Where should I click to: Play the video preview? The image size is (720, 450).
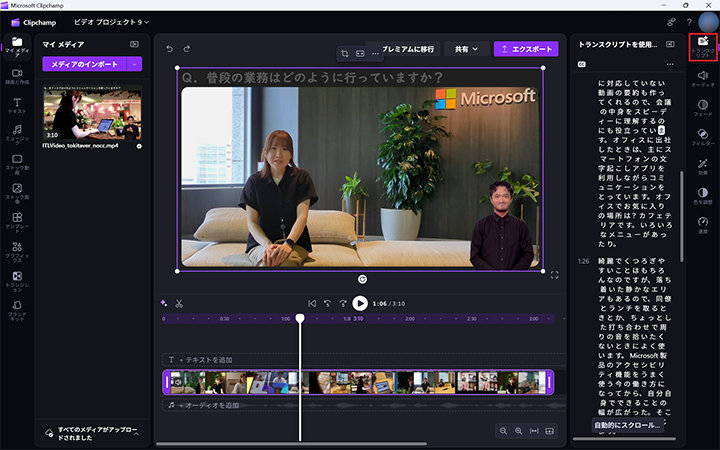[x=360, y=303]
